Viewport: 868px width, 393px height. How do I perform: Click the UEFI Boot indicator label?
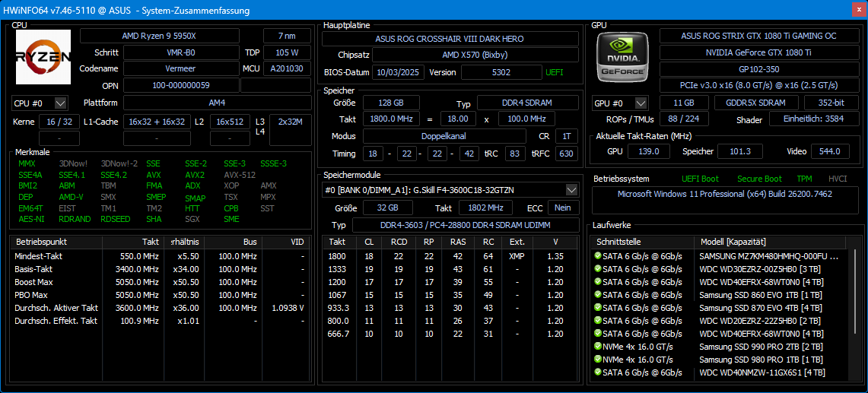click(700, 179)
